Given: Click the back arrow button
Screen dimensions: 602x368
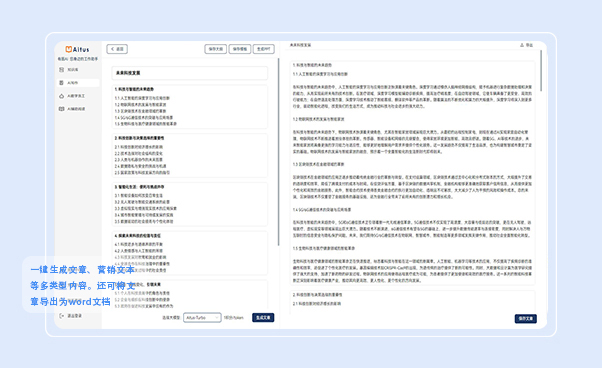Looking at the screenshot, I should pyautogui.click(x=117, y=49).
